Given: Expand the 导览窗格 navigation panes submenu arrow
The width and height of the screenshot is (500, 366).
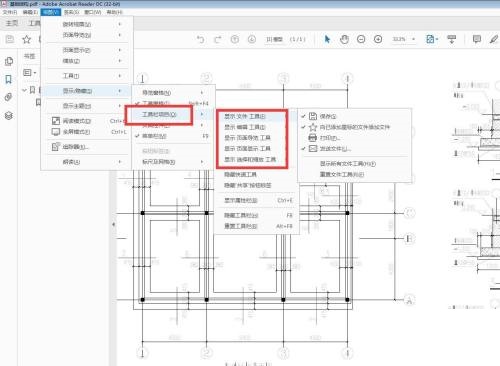Looking at the screenshot, I should (202, 92).
